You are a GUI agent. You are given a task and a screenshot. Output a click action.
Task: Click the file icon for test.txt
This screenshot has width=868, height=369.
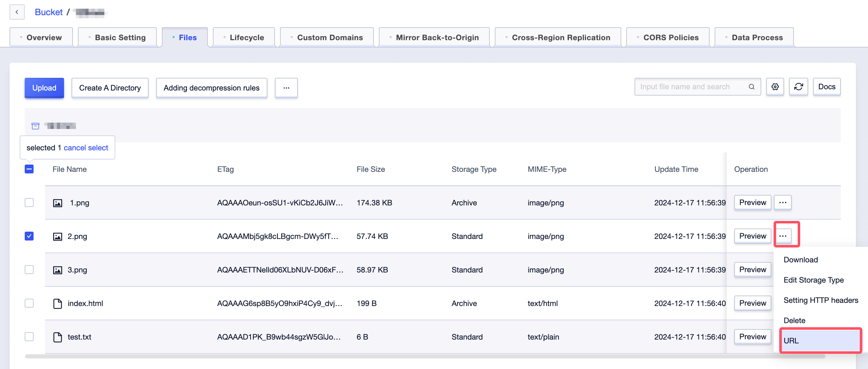tap(58, 337)
